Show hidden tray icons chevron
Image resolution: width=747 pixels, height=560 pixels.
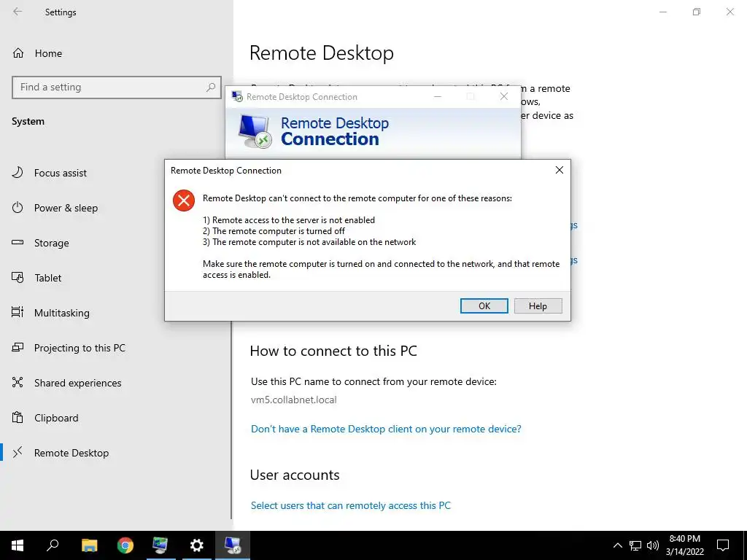tap(617, 545)
